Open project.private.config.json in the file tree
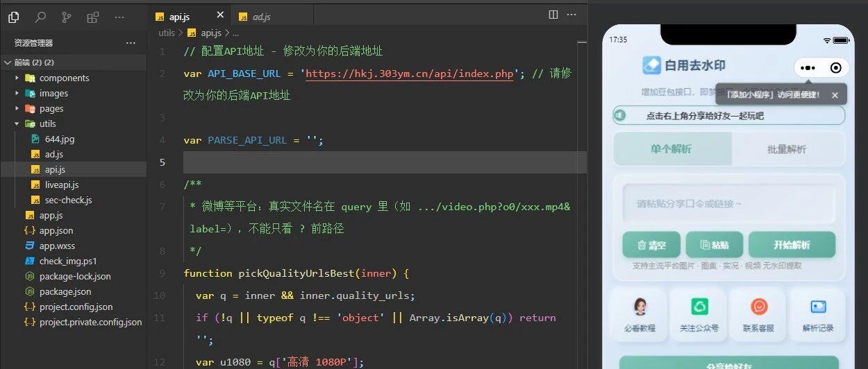 tap(90, 322)
